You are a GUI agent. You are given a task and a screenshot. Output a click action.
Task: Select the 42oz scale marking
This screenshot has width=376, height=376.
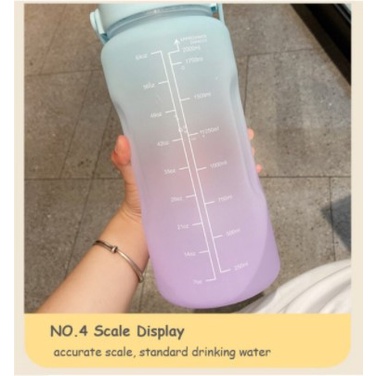tap(163, 144)
